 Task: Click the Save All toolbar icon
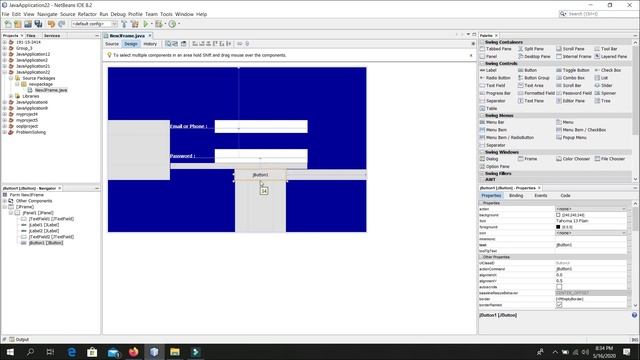(38, 24)
